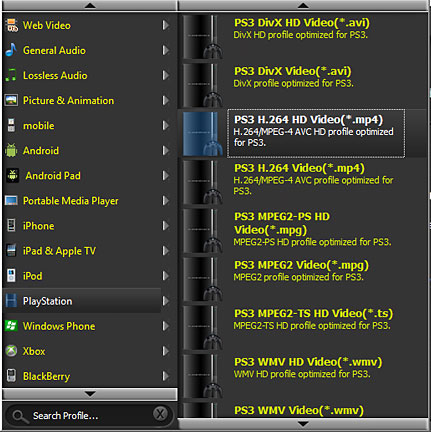431x432 pixels.
Task: Expand the General Audio submenu arrow
Action: [x=165, y=50]
